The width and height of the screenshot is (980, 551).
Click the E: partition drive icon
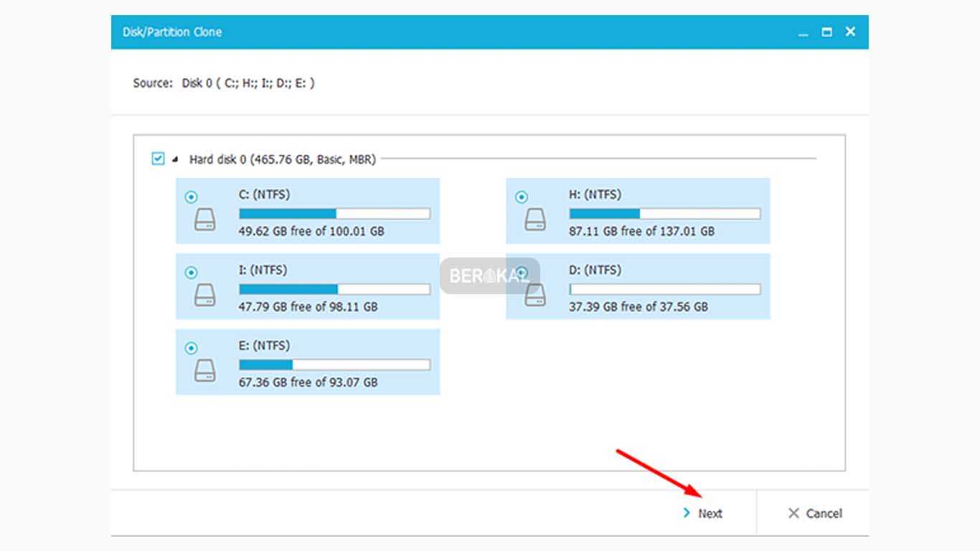click(x=205, y=370)
